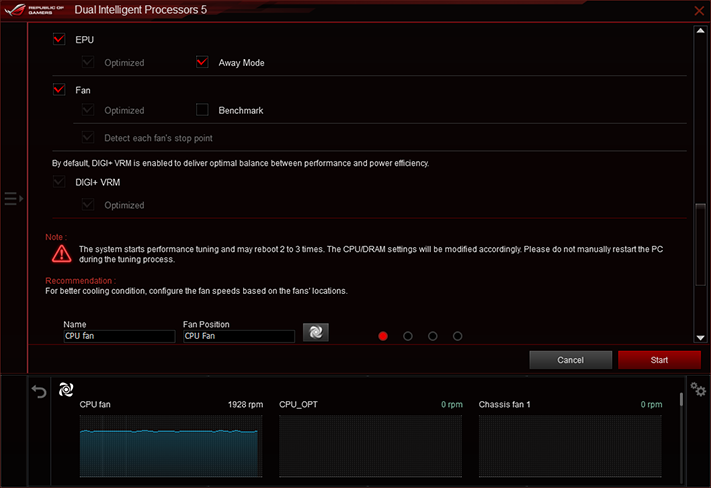
Task: Click the 0 rpm reading of Chassis fan 1
Action: [x=651, y=405]
